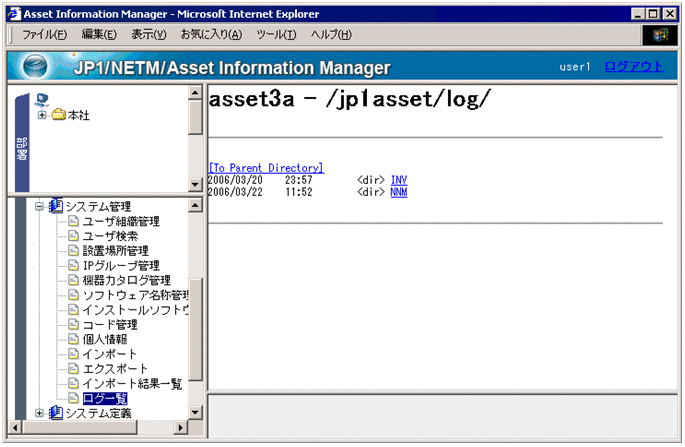Open the 編集(E) menu
The height and width of the screenshot is (447, 685).
[99, 34]
